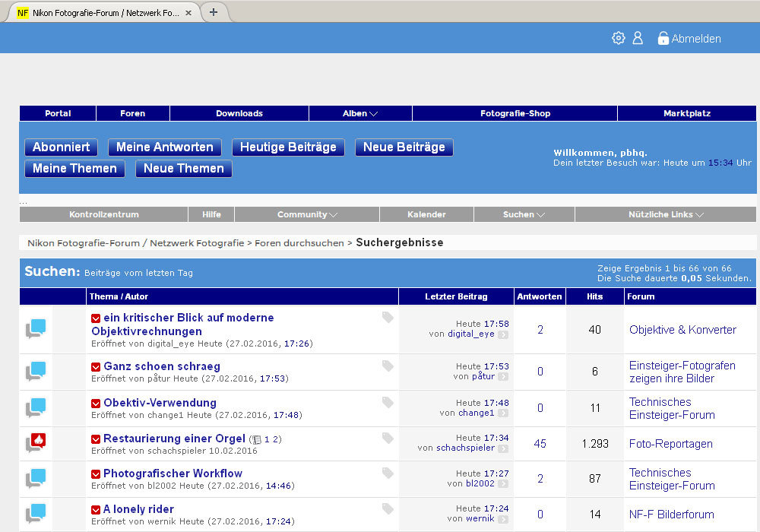760x532 pixels.
Task: Expand the Alben dropdown menu
Action: [360, 113]
